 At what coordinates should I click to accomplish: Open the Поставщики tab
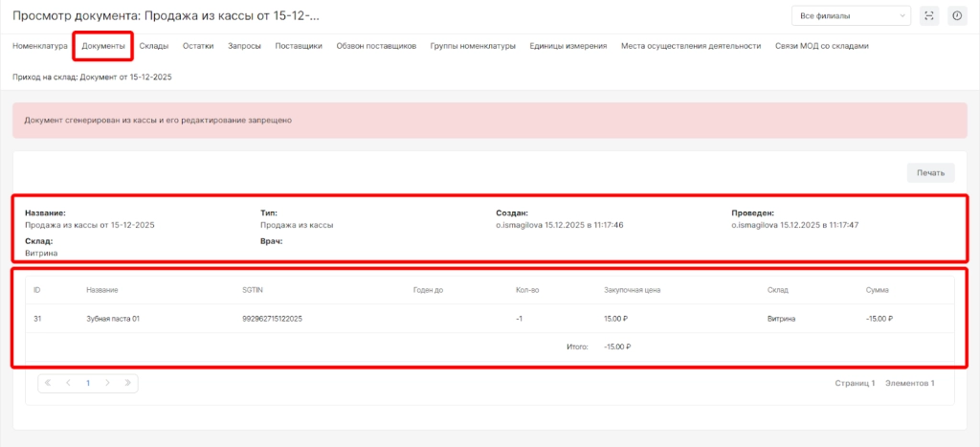click(x=299, y=46)
